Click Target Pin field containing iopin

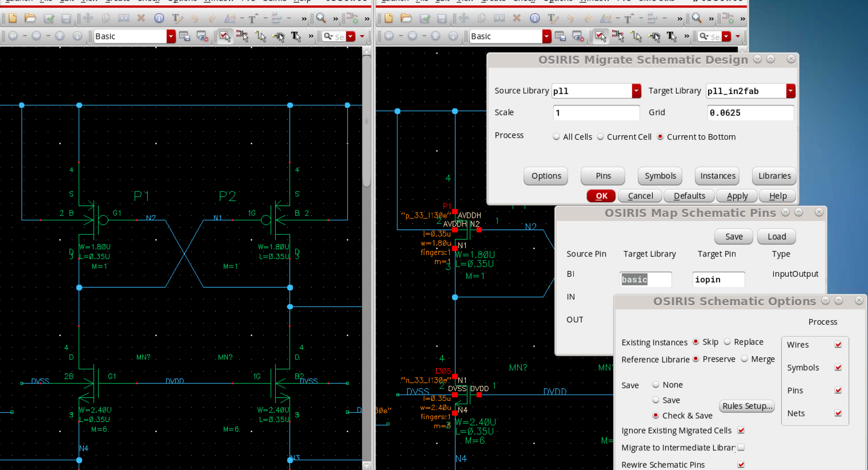(x=718, y=279)
